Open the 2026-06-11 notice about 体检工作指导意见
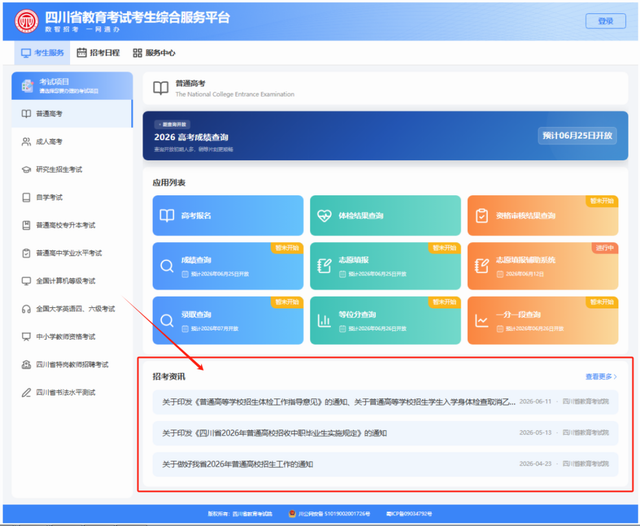The width and height of the screenshot is (640, 526). click(x=385, y=402)
